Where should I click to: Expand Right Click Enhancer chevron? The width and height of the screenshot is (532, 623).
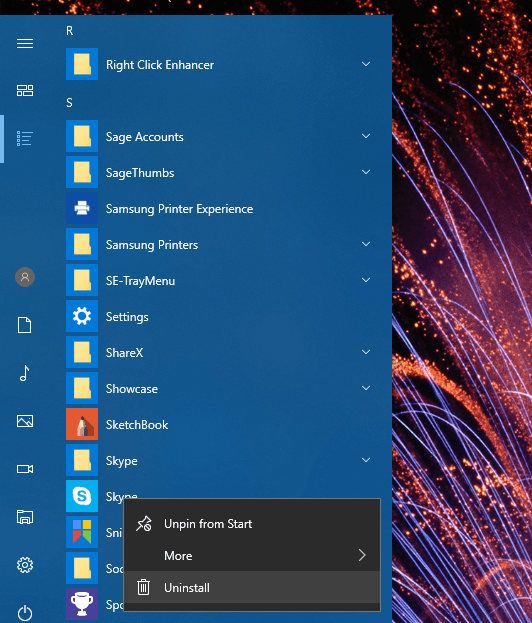click(x=366, y=64)
